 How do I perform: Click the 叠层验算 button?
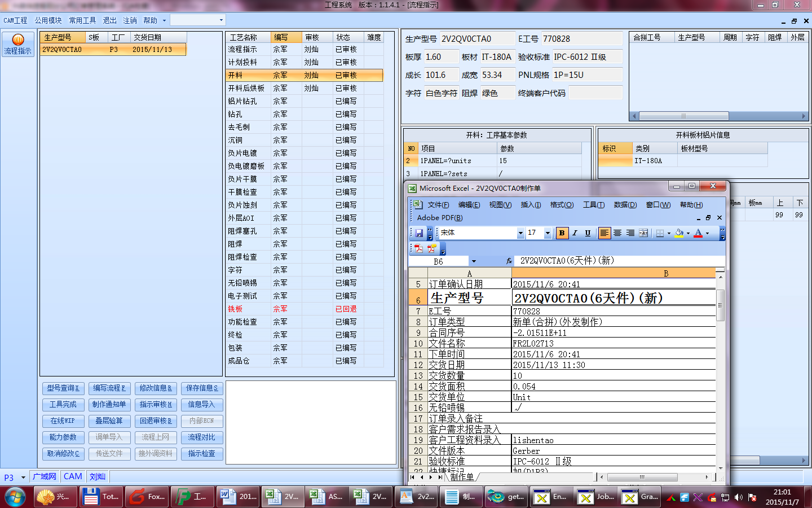point(109,421)
